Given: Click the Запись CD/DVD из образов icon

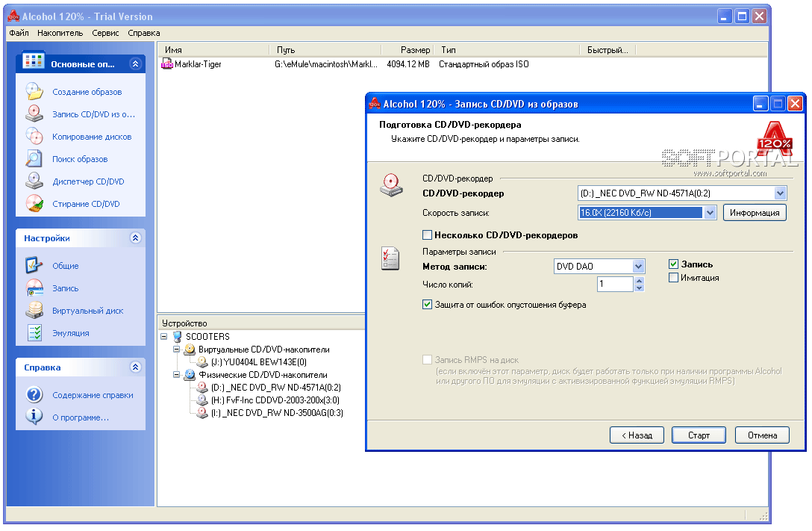Looking at the screenshot, I should coord(34,114).
